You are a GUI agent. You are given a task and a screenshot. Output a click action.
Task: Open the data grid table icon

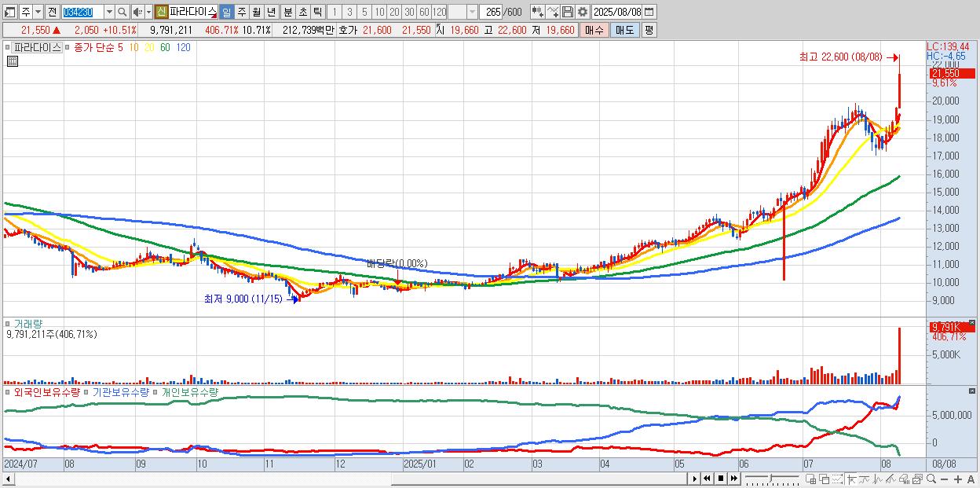(x=12, y=61)
